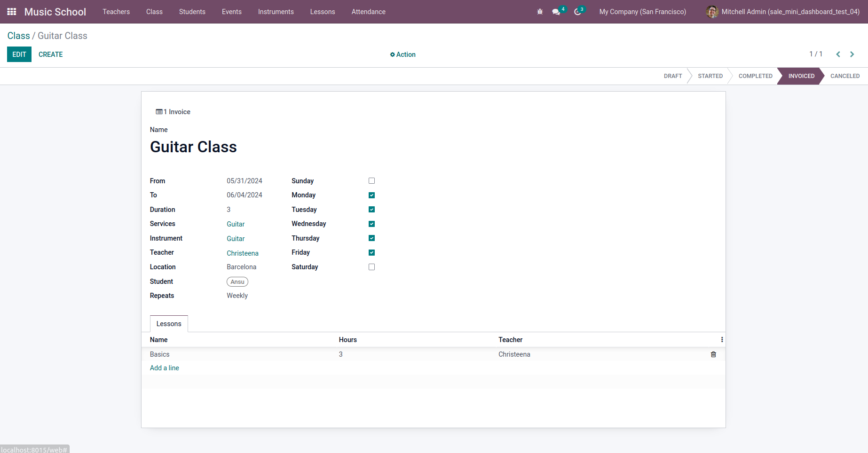
Task: Toggle the Sunday checkbox
Action: [x=371, y=181]
